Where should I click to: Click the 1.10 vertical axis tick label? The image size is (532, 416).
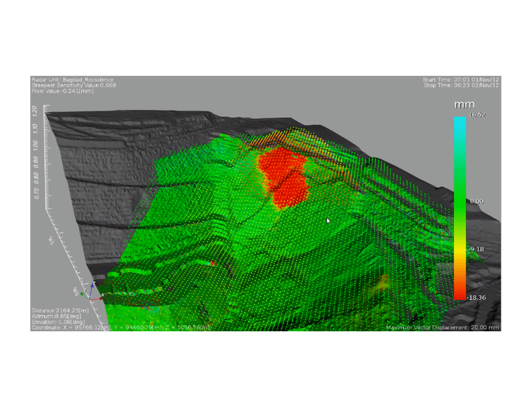[x=34, y=129]
